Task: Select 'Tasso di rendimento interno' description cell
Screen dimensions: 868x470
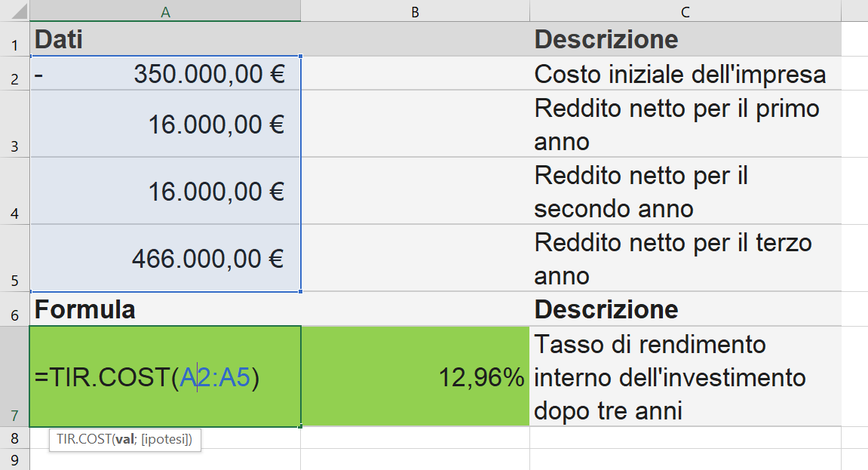Action: click(x=685, y=375)
